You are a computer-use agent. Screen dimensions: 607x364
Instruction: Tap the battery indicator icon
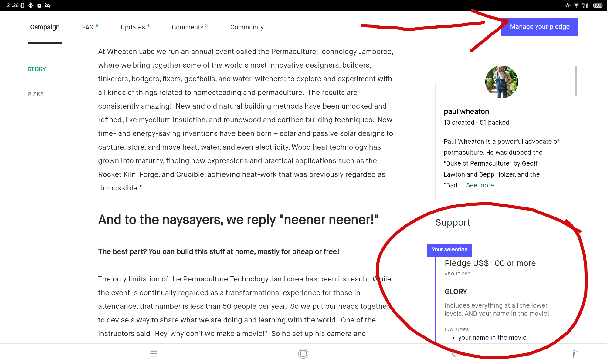[x=598, y=5]
